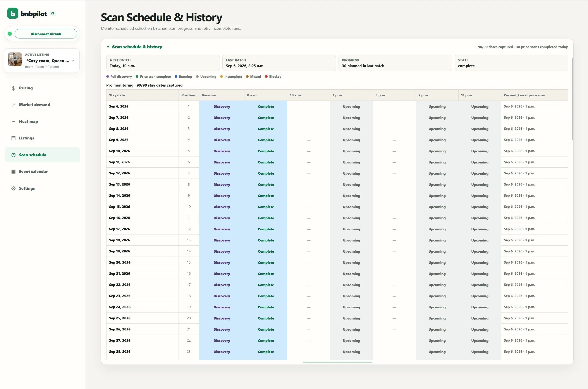Click the vertical scrollbar at panel edge
The width and height of the screenshot is (588, 389).
572,99
